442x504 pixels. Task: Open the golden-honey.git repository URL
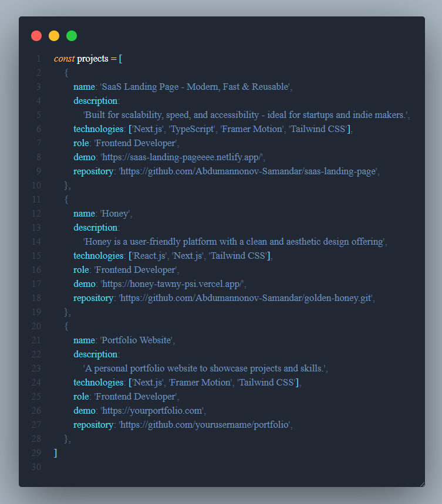coord(246,298)
